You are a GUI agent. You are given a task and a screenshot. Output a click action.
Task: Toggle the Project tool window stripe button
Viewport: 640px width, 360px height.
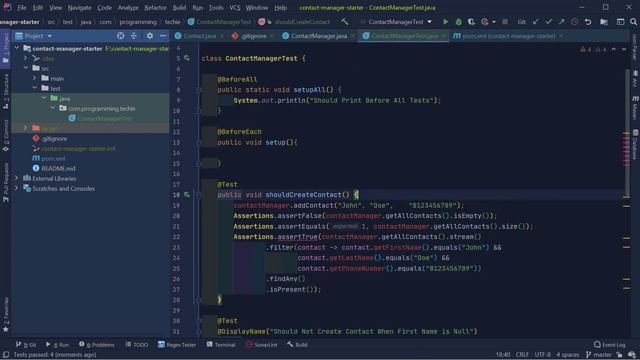6,48
